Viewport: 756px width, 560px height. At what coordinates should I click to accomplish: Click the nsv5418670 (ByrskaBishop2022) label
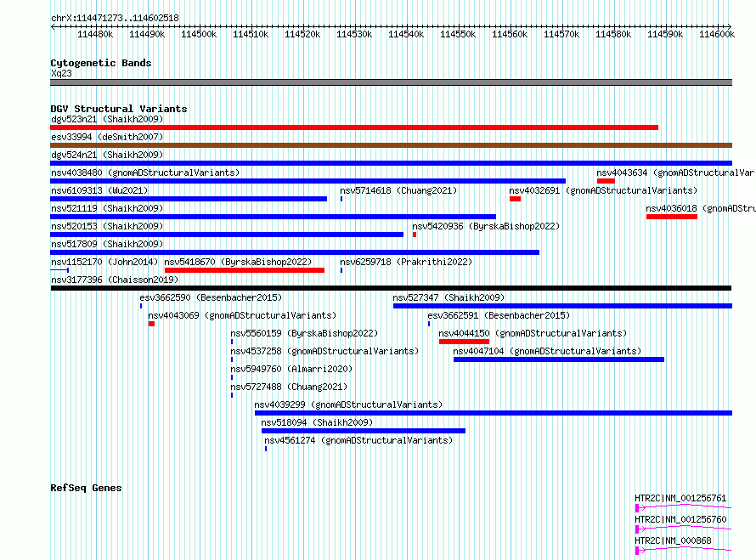click(238, 262)
